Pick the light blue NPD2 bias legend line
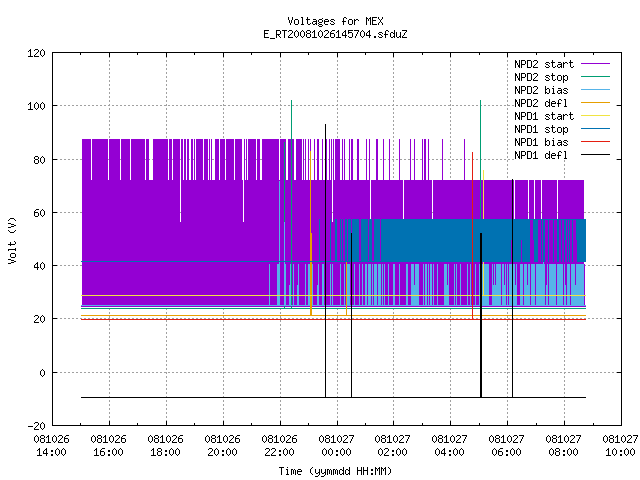 596,90
